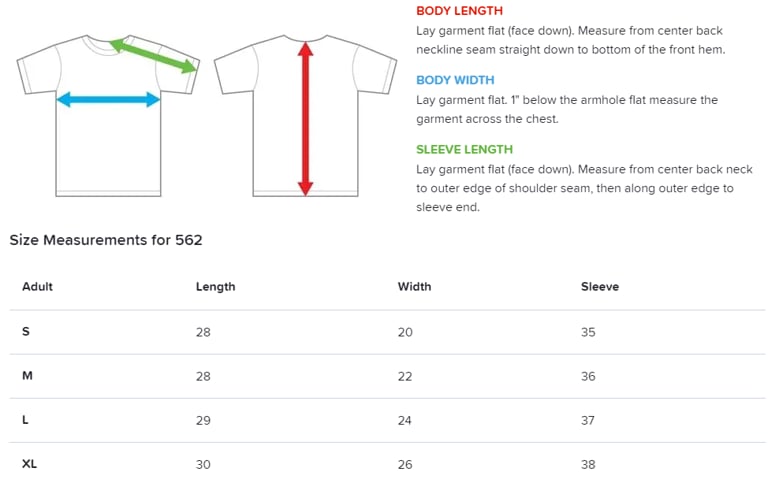Click the blue body width arrow
768x479 pixels.
[108, 99]
